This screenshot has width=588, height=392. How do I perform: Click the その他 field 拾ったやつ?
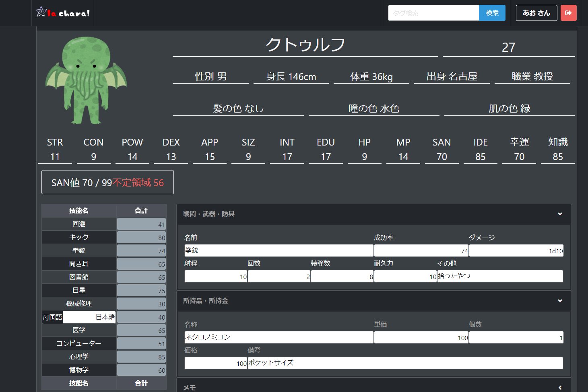coord(500,276)
